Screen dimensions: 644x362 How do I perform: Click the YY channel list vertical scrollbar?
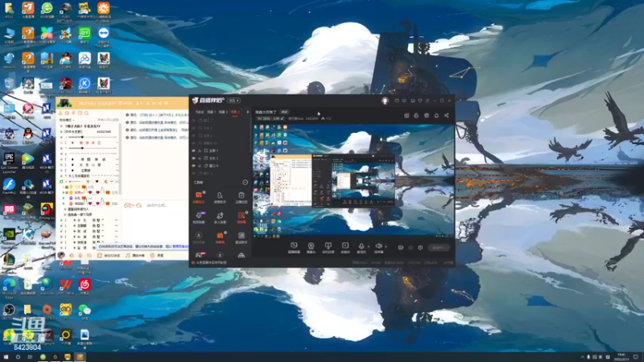click(119, 158)
